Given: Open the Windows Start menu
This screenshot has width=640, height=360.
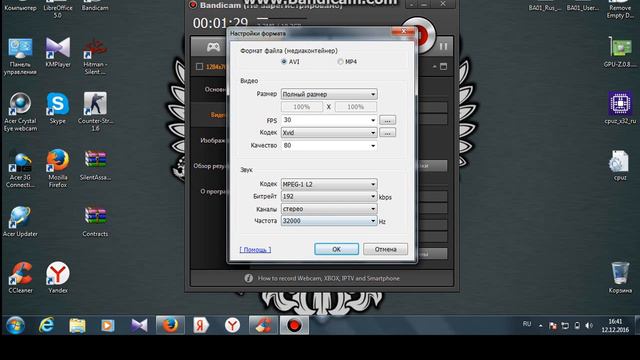Looking at the screenshot, I should 15,325.
